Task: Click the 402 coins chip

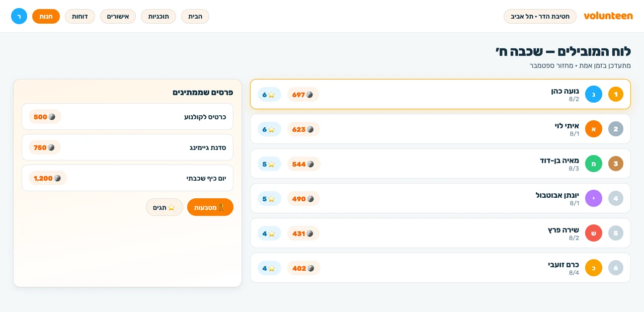Action: (304, 268)
